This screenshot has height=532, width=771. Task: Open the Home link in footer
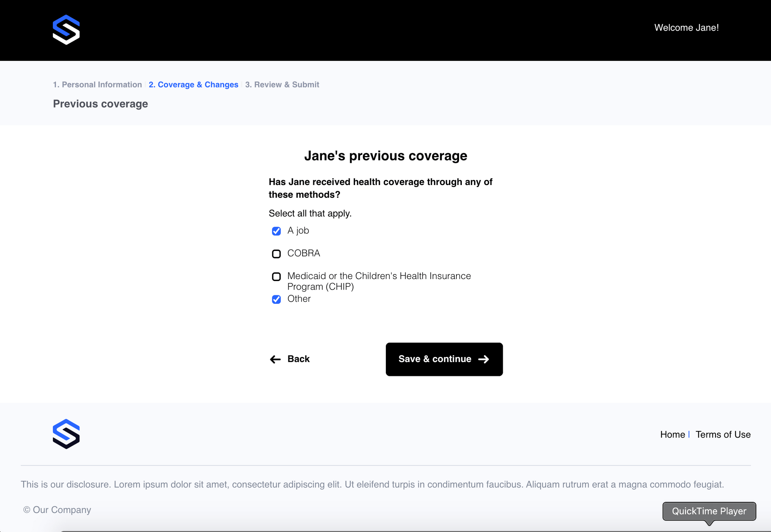pos(672,434)
